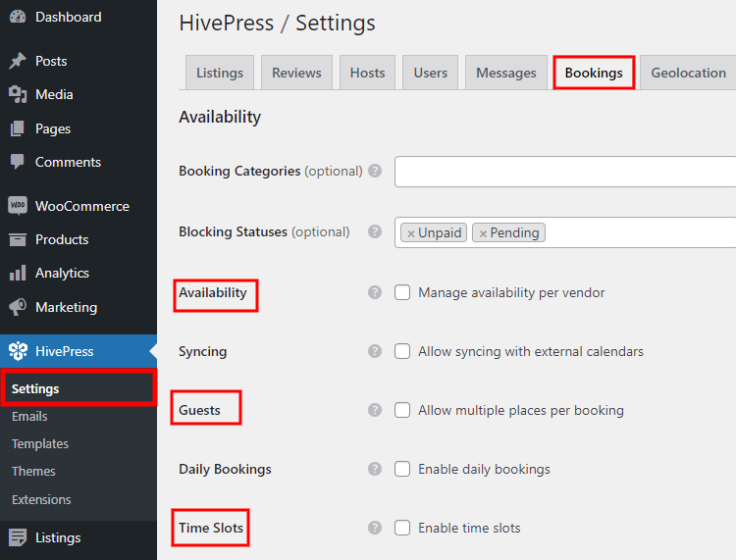Open the Messages tab
Screen dimensions: 736x560
click(506, 73)
